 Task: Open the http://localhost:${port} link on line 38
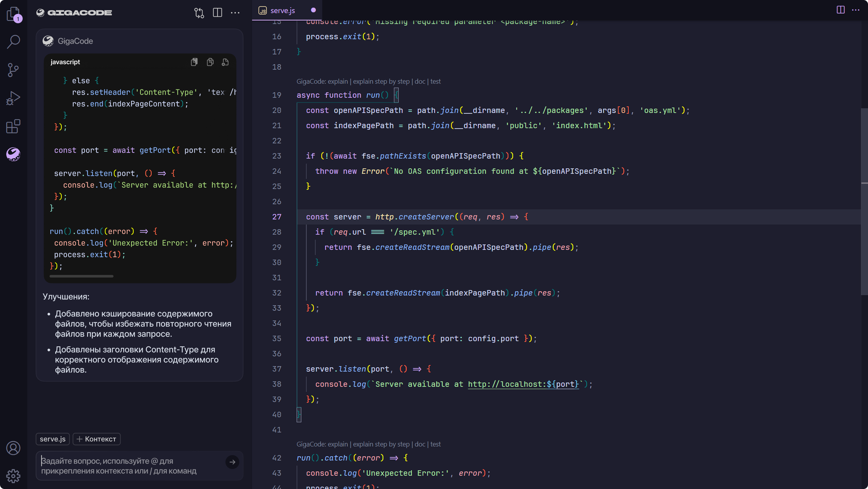tap(523, 384)
